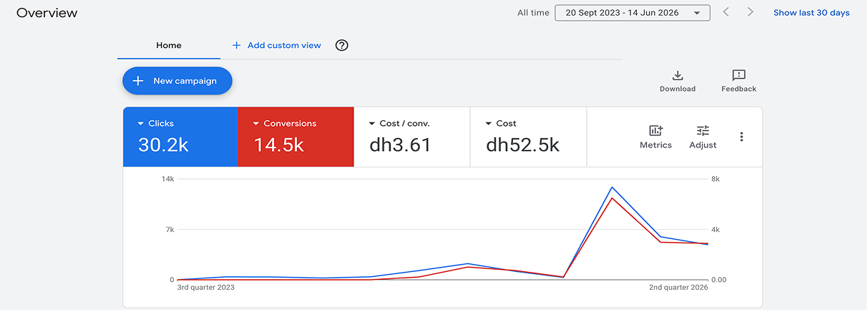Open the Adjust sliders icon
The height and width of the screenshot is (312, 868).
tap(703, 130)
